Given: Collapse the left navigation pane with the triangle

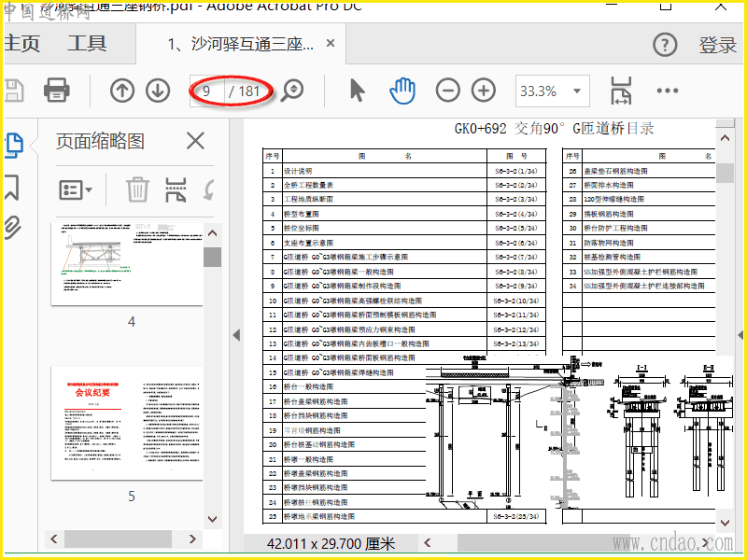Looking at the screenshot, I should coord(236,335).
